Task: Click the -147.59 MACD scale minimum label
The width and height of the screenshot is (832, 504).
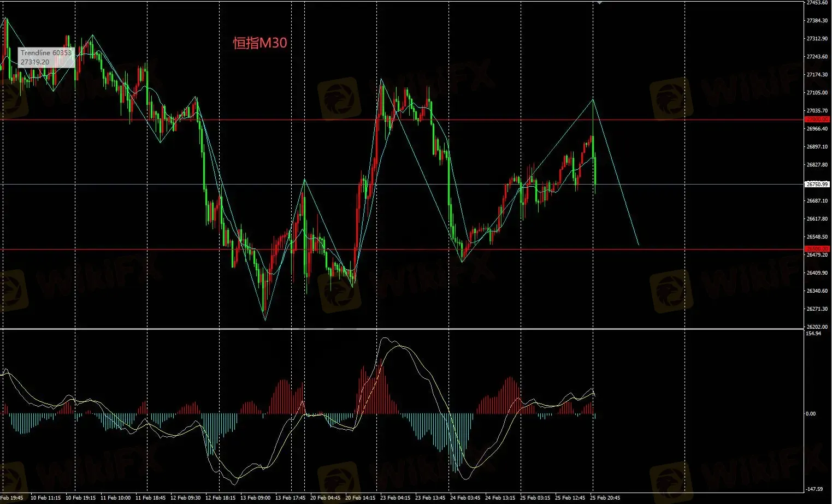Action: (x=815, y=489)
